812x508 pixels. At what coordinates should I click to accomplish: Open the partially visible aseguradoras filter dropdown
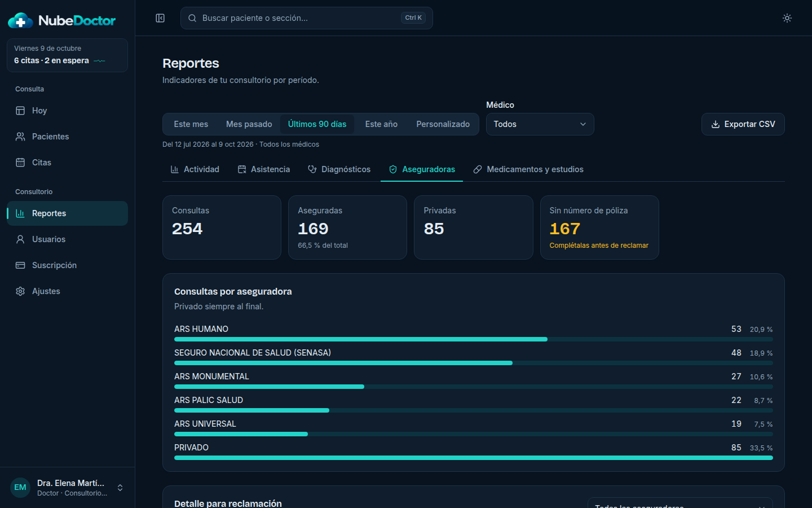pyautogui.click(x=680, y=503)
